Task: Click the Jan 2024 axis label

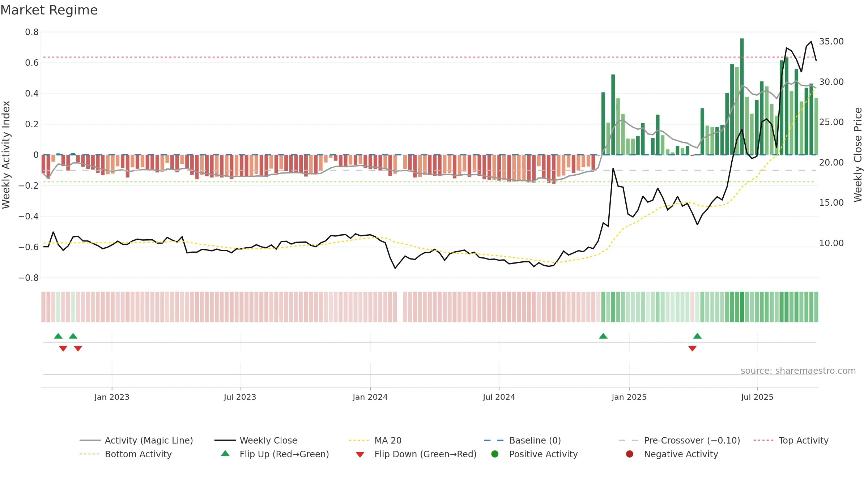Action: (370, 397)
